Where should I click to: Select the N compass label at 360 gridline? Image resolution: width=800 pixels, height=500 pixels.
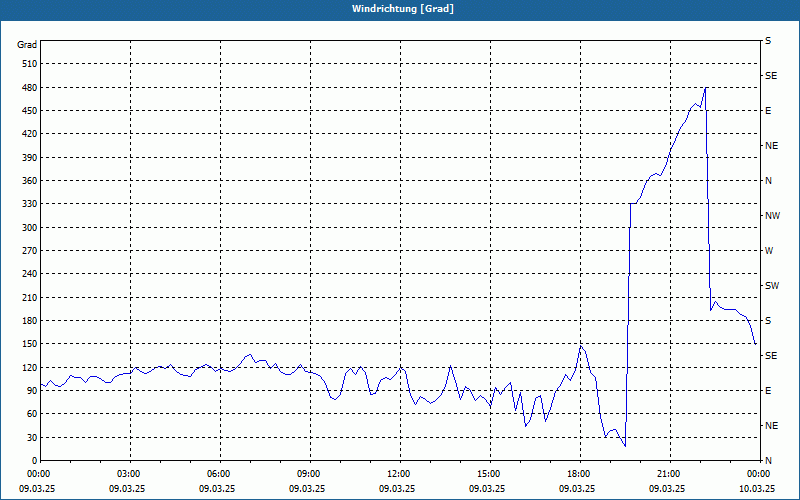768,181
